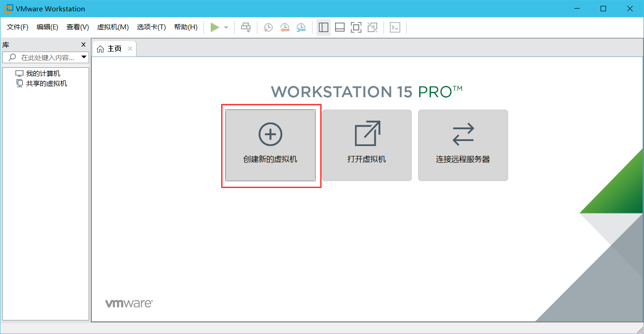Click the send Ctrl+Alt+Del toolbar icon
The image size is (644, 334).
click(246, 28)
